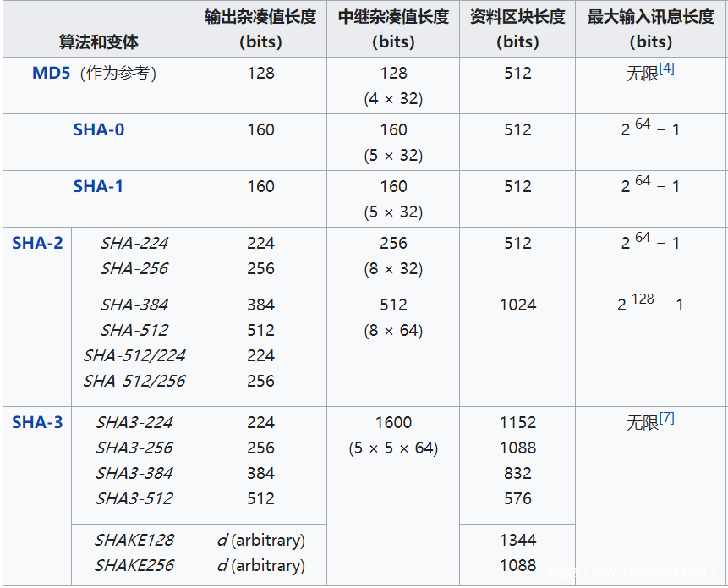Select 2^64 − 1 in the SHA-1 row
728x588 pixels.
click(650, 184)
